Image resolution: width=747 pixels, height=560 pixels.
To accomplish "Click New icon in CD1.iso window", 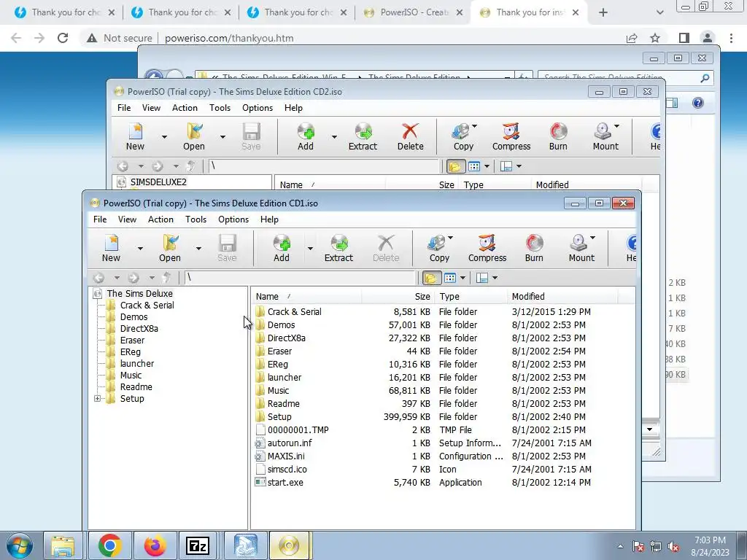I will click(112, 249).
